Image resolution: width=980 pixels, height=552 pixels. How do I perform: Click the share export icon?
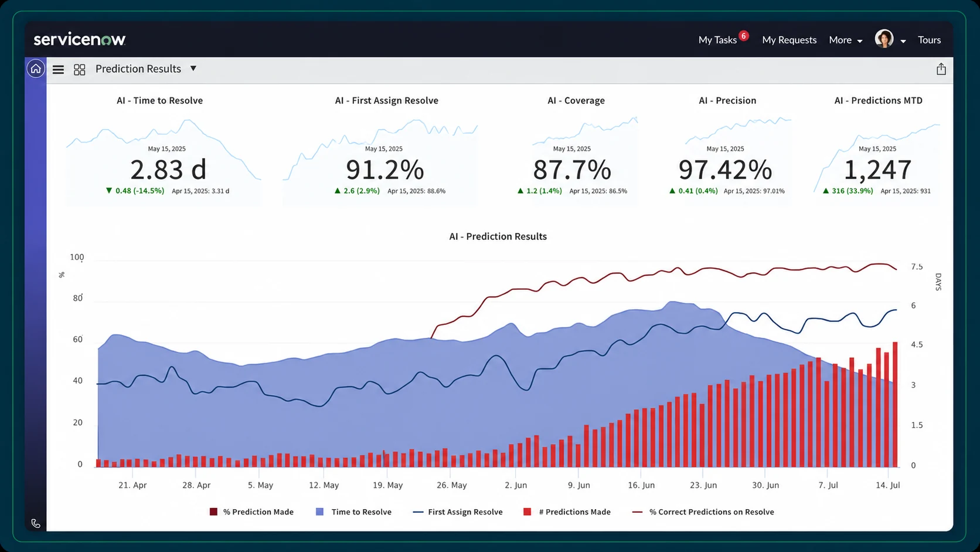click(941, 69)
